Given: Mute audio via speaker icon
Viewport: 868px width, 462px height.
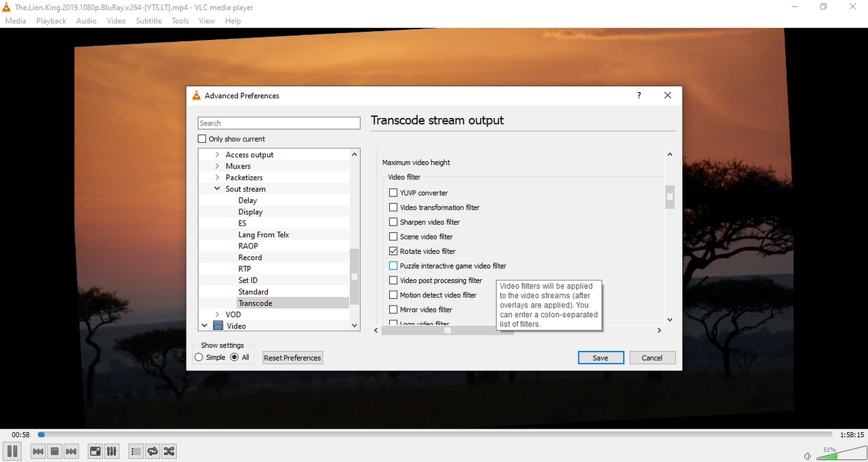Looking at the screenshot, I should point(807,456).
